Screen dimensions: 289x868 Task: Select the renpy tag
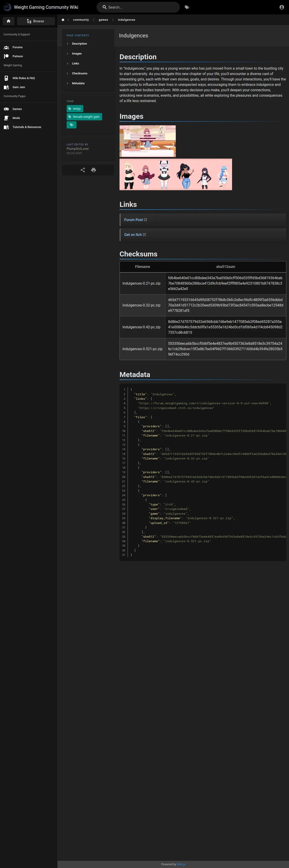pos(75,109)
